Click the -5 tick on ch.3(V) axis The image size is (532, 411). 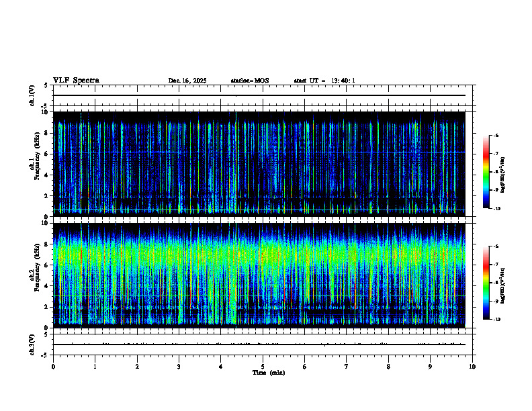pyautogui.click(x=44, y=355)
